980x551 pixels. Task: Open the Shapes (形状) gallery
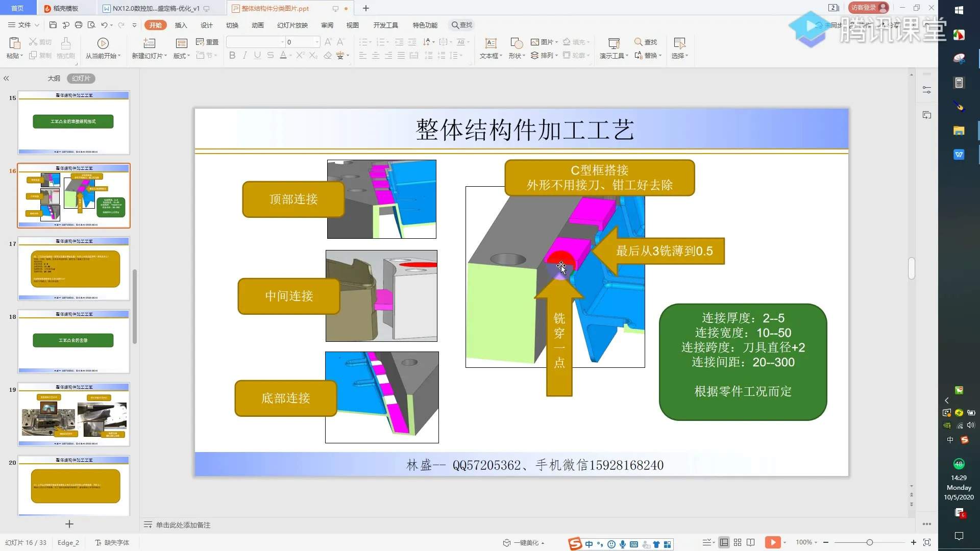coord(517,43)
